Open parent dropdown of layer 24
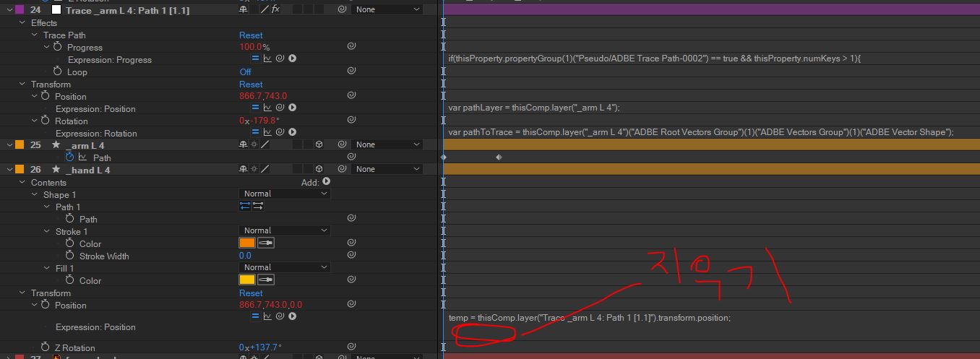This screenshot has height=359, width=980. click(x=387, y=9)
